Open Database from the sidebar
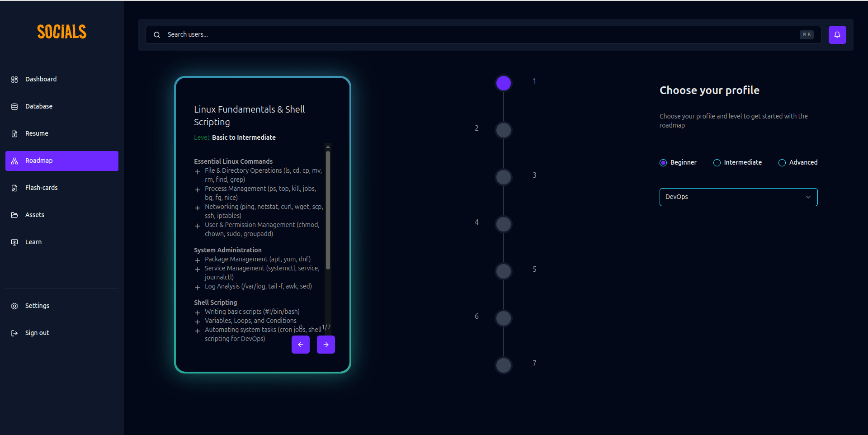This screenshot has height=435, width=868. point(62,107)
